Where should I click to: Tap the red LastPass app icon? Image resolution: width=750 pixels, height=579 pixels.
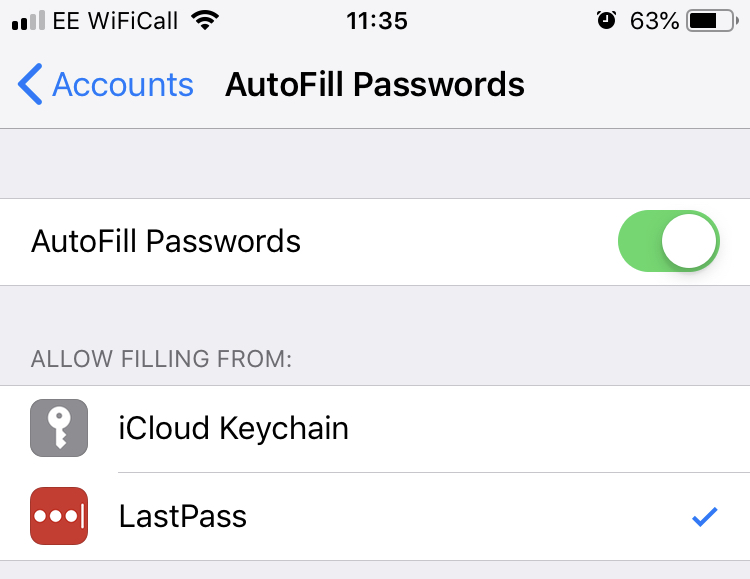pyautogui.click(x=59, y=516)
